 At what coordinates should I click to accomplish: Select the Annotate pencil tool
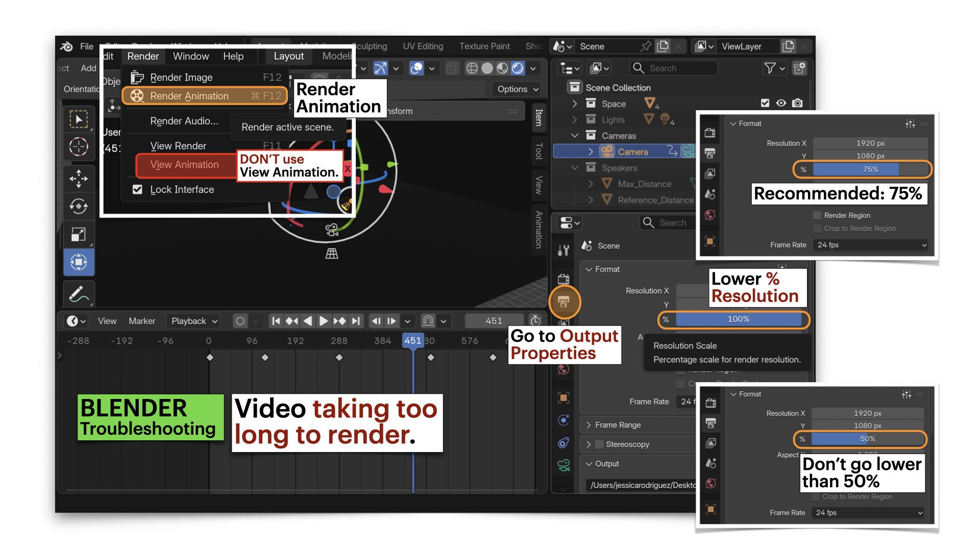click(79, 294)
